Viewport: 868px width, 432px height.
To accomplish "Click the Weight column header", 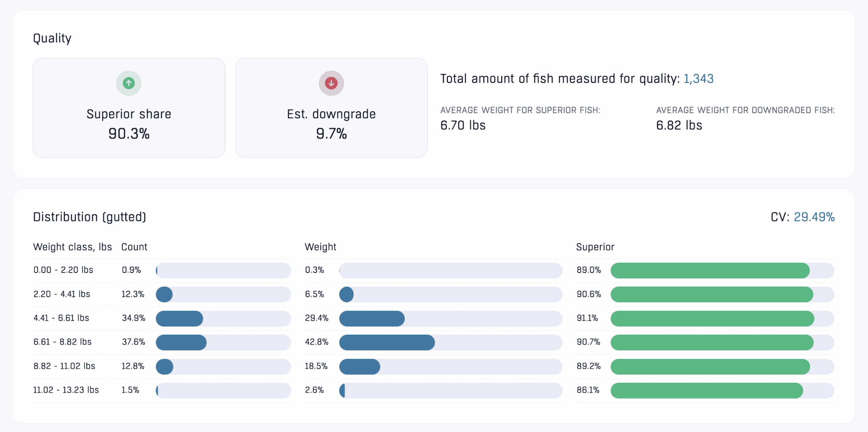I will click(x=320, y=247).
